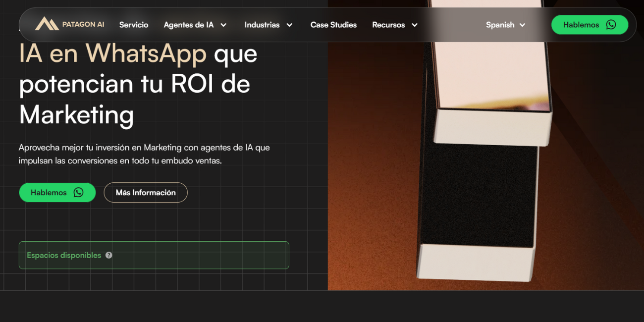Click the Más Información button

coord(146,192)
